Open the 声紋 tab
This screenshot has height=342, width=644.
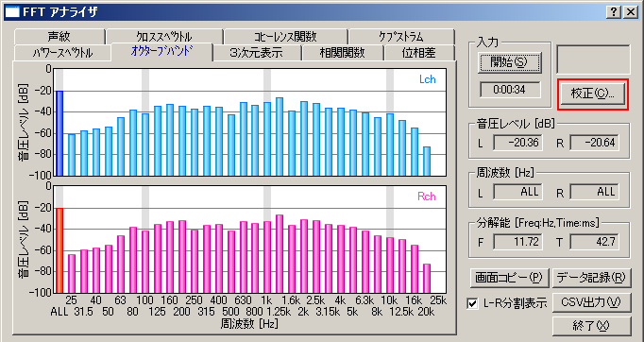coord(59,37)
